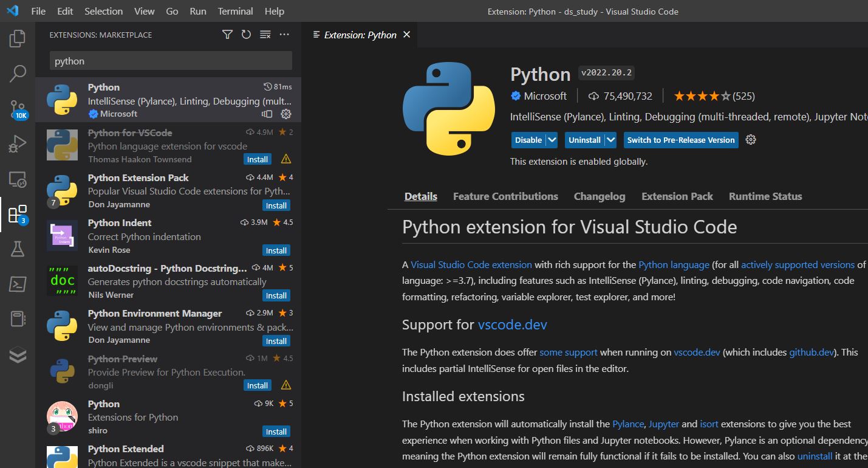The width and height of the screenshot is (868, 468).
Task: Refresh the extensions marketplace list
Action: coord(246,35)
